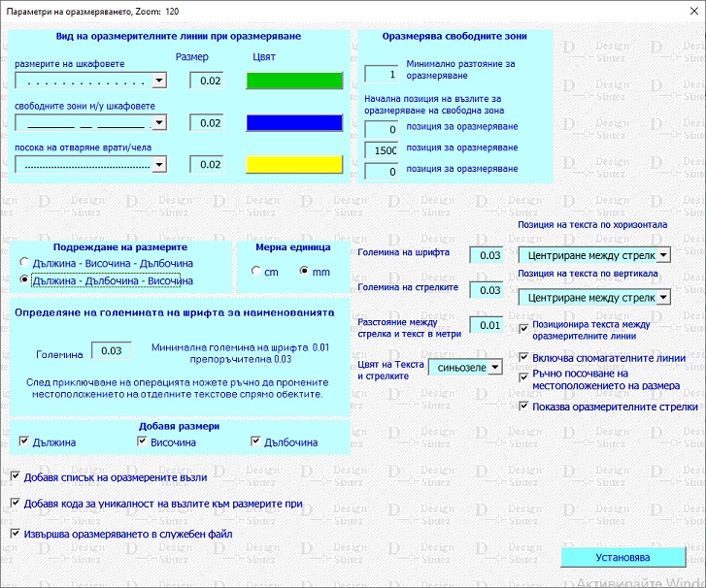This screenshot has height=588, width=706.
Task: Click the yellow color swatch for door opening direction
Action: click(x=294, y=165)
